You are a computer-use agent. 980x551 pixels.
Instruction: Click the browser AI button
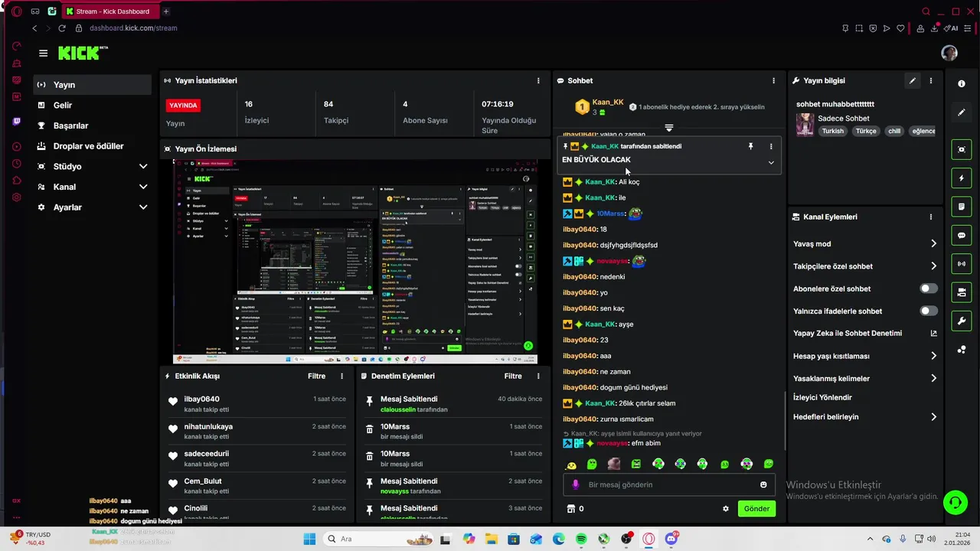(x=951, y=28)
